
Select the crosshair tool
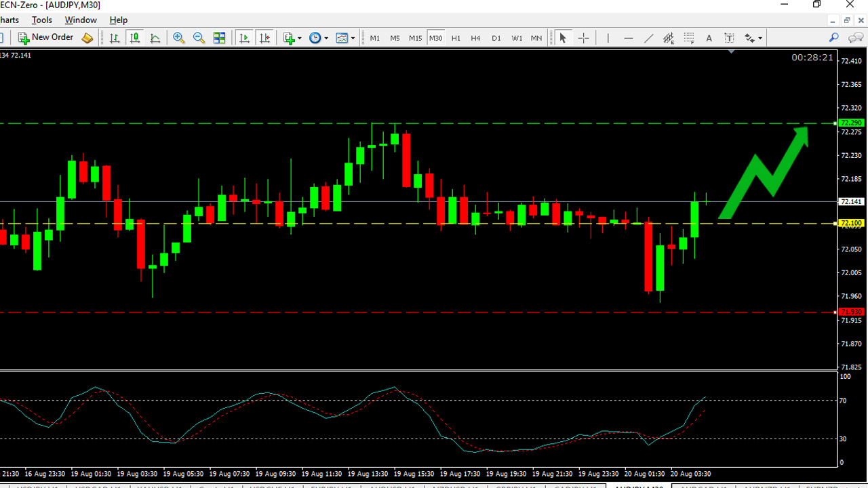(x=583, y=38)
